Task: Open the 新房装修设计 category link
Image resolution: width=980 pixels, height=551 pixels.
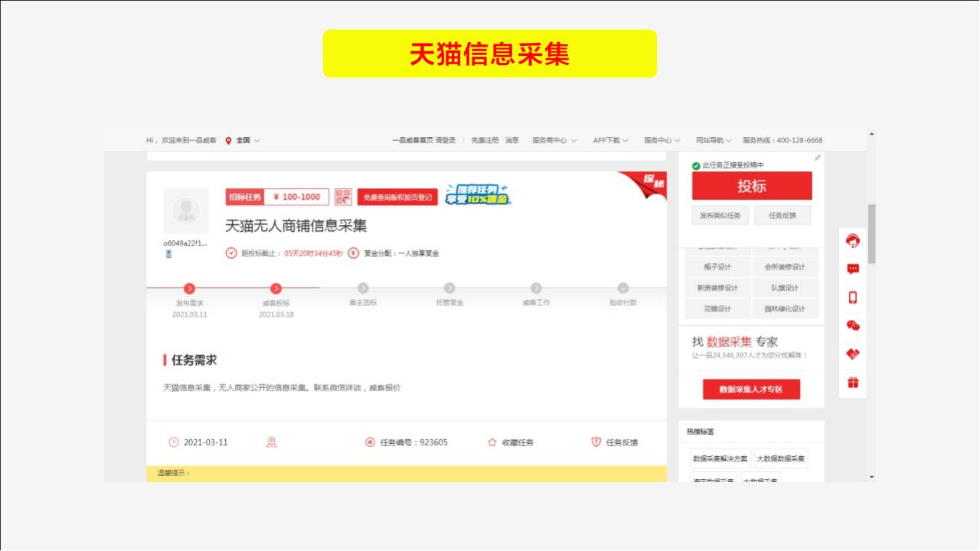Action: pyautogui.click(x=717, y=288)
